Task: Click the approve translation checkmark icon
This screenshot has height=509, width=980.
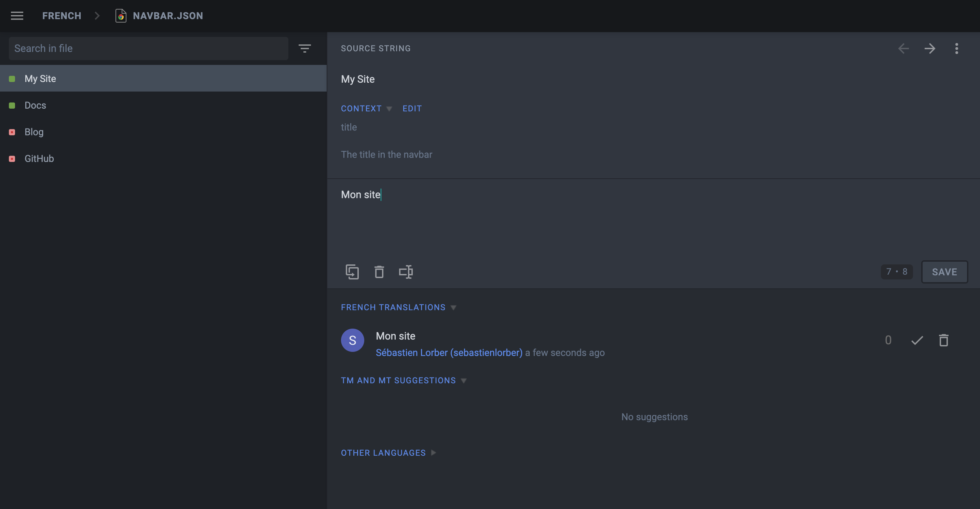Action: coord(916,340)
